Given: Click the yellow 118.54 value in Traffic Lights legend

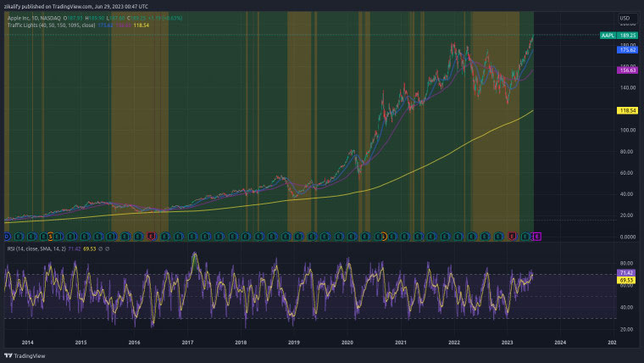Looking at the screenshot, I should [142, 25].
